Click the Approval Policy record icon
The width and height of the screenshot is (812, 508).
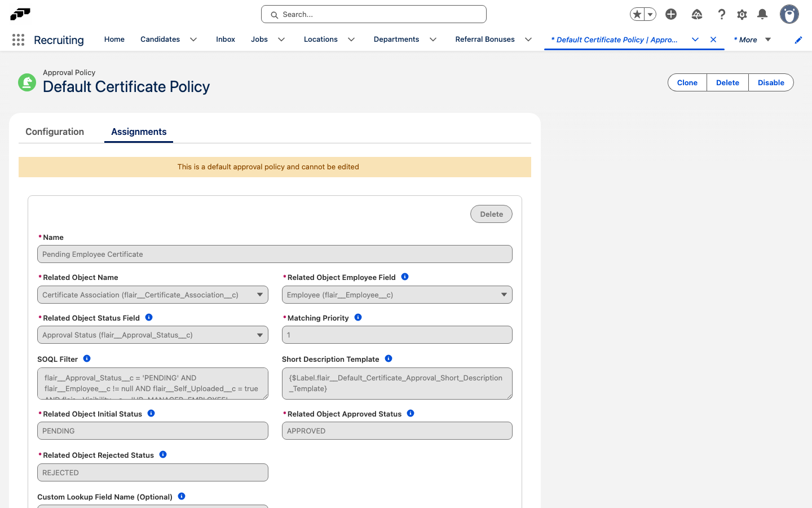point(27,82)
